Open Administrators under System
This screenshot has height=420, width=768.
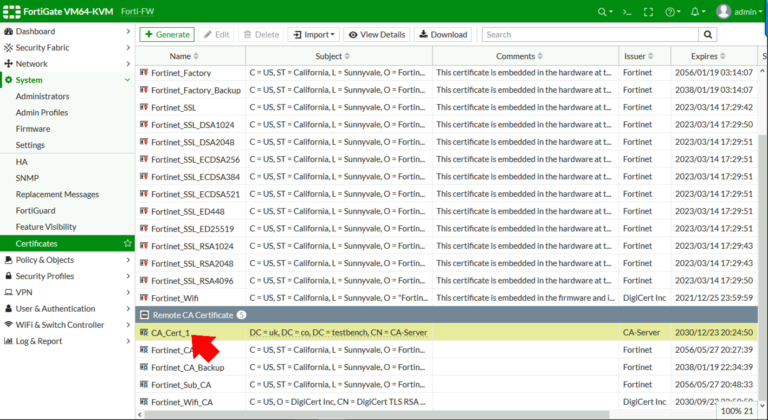pyautogui.click(x=42, y=96)
